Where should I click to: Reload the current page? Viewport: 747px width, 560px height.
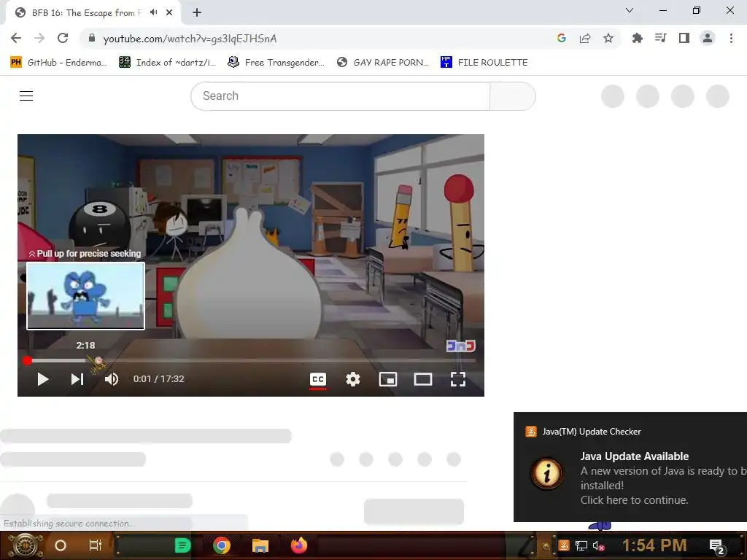pos(63,38)
